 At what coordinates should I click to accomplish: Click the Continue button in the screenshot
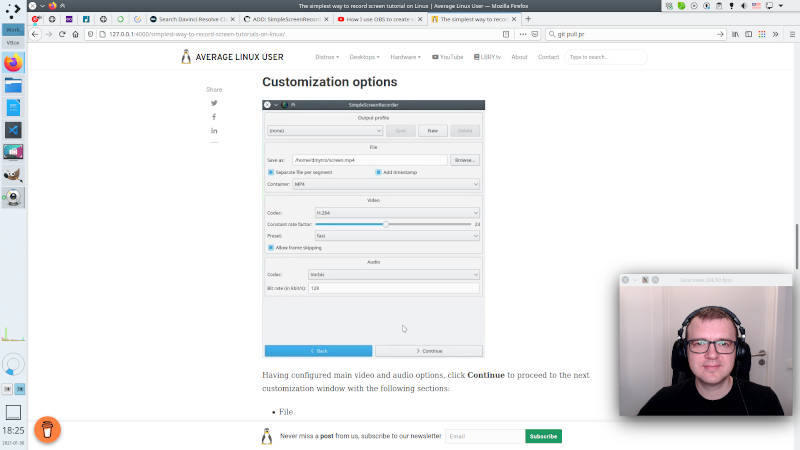pyautogui.click(x=429, y=351)
